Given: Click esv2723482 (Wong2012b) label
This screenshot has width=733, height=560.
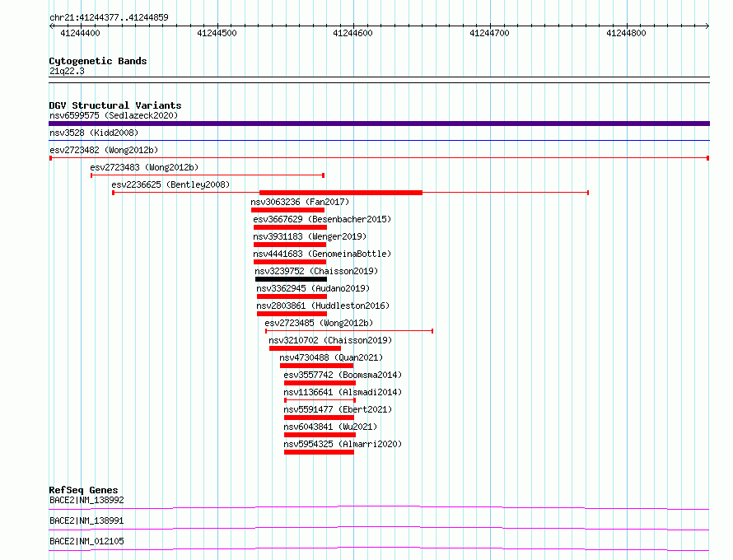Looking at the screenshot, I should coord(104,150).
